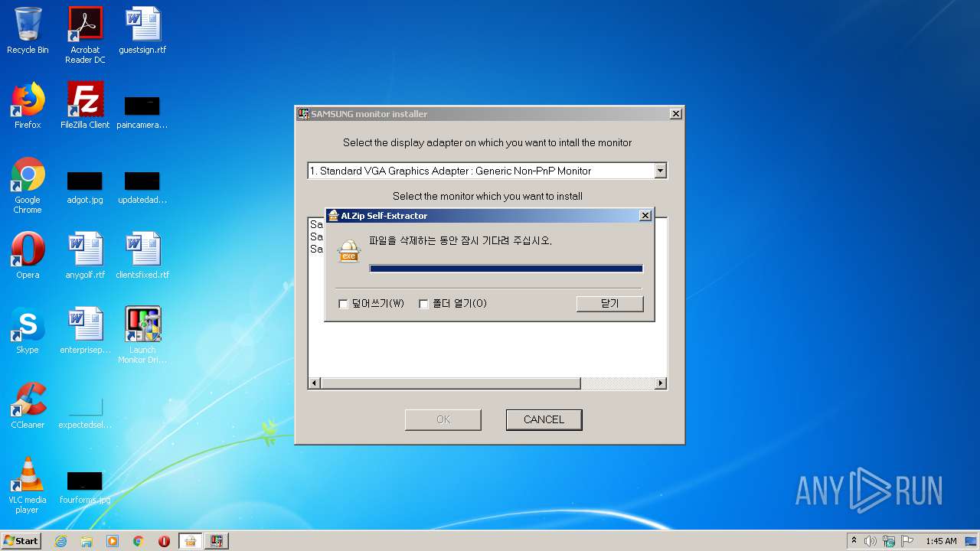Click the ALZip extraction progress bar
Screen dimensions: 980x551
tap(506, 269)
